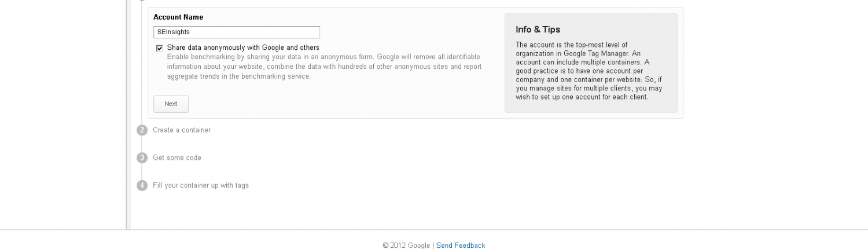Click the "Share data anonymously with Google" label
The height and width of the screenshot is (249, 868).
[x=243, y=47]
